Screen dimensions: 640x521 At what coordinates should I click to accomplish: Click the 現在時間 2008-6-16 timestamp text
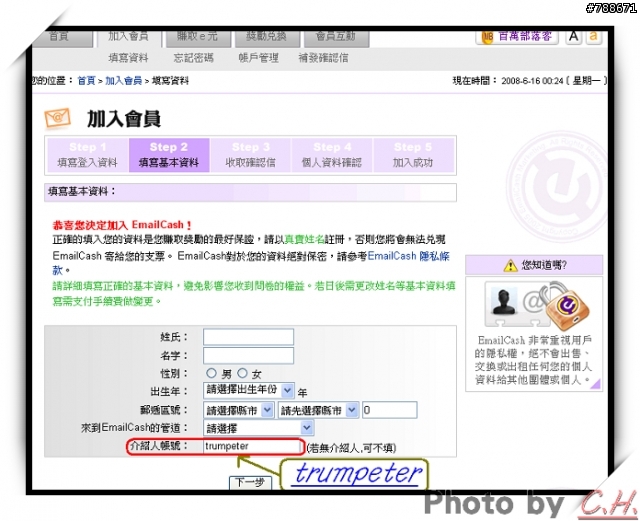coord(529,81)
